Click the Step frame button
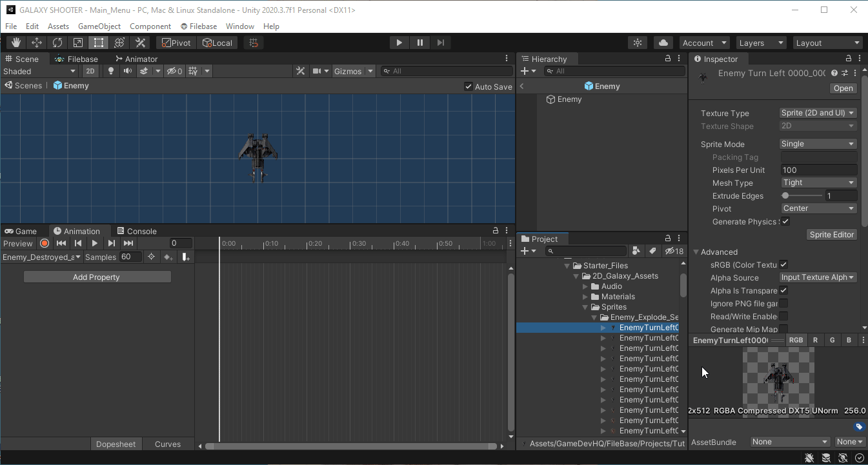Viewport: 868px width, 465px height. point(441,43)
